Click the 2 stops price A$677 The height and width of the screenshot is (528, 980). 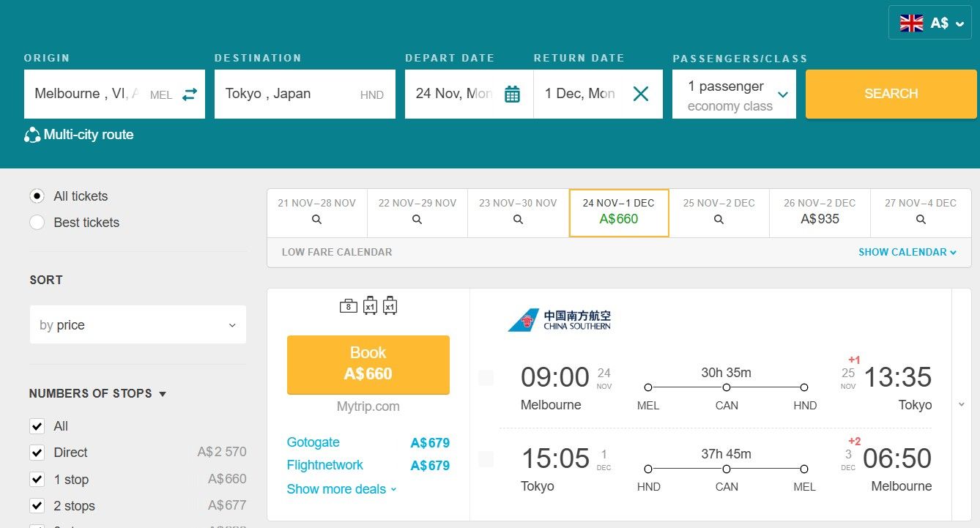(227, 505)
